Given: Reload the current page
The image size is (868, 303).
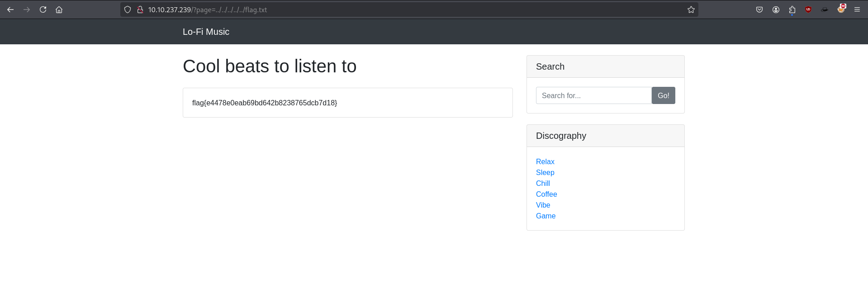Looking at the screenshot, I should coord(43,9).
